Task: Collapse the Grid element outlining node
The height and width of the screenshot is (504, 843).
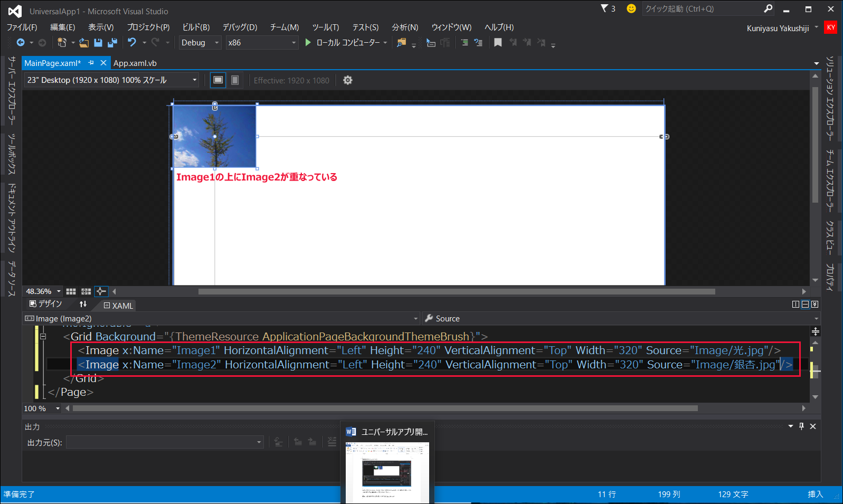Action: tap(43, 336)
